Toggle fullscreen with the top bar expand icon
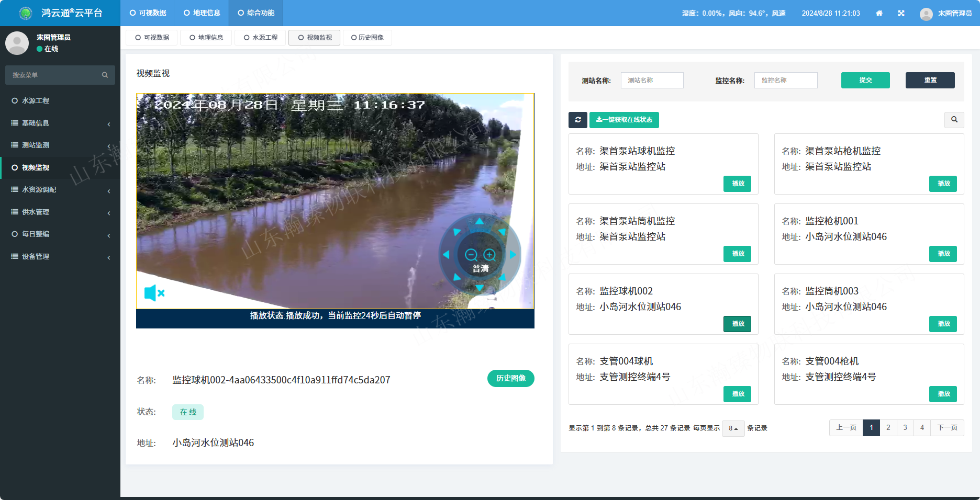 click(x=901, y=13)
